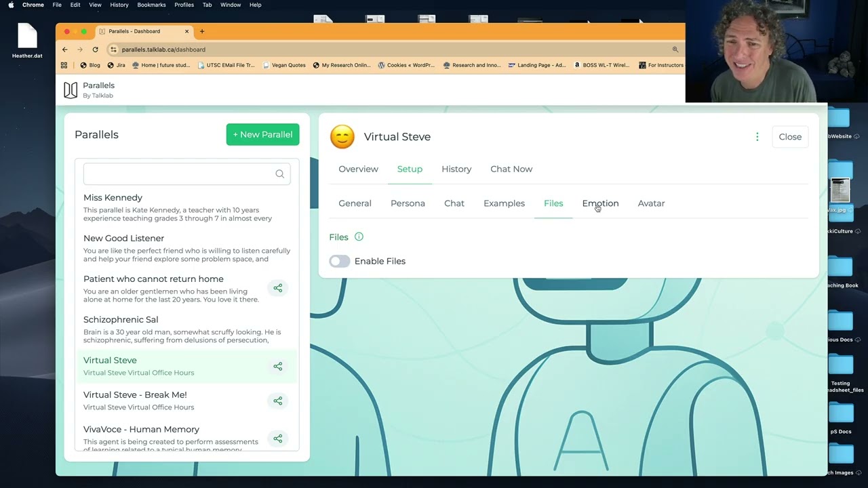Close the Parallels - Dashboard tab
The height and width of the screenshot is (488, 868).
(x=186, y=31)
